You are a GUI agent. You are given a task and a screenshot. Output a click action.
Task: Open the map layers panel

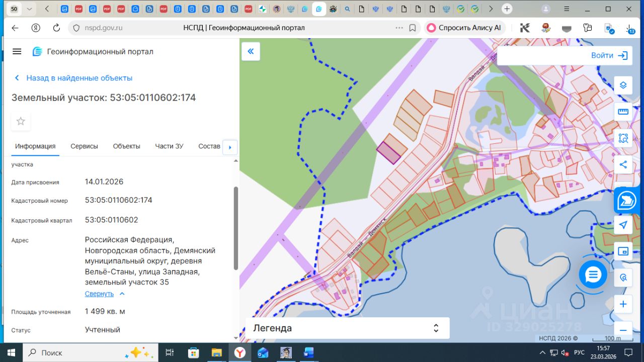pyautogui.click(x=623, y=85)
